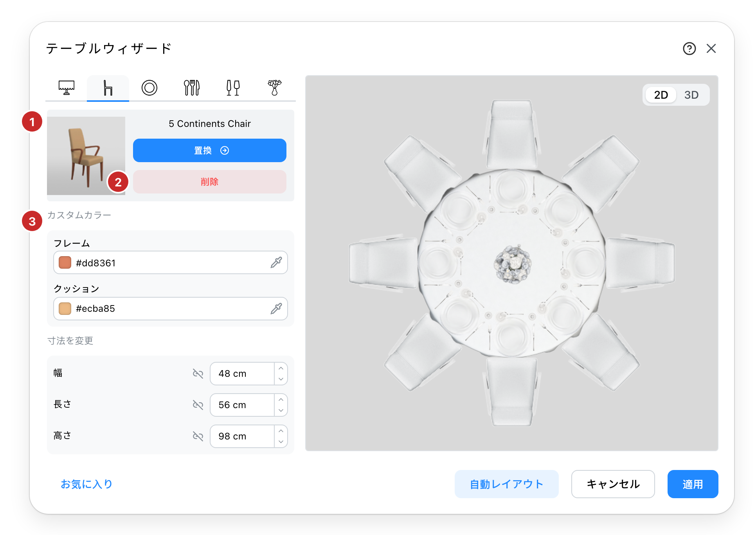This screenshot has height=535, width=756.
Task: Open the cutlery tab
Action: coord(192,88)
